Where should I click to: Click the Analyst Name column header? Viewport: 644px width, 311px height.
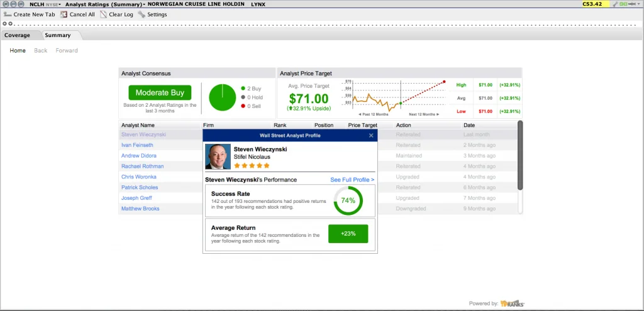(x=138, y=125)
